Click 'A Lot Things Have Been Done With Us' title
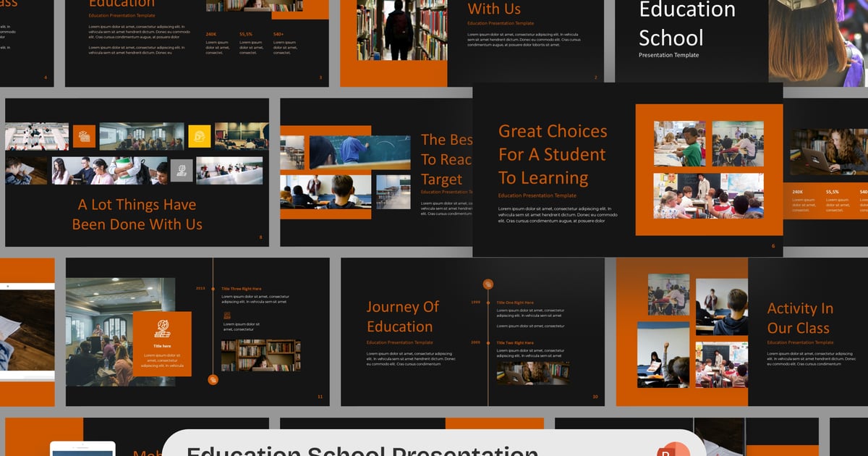 coord(137,214)
